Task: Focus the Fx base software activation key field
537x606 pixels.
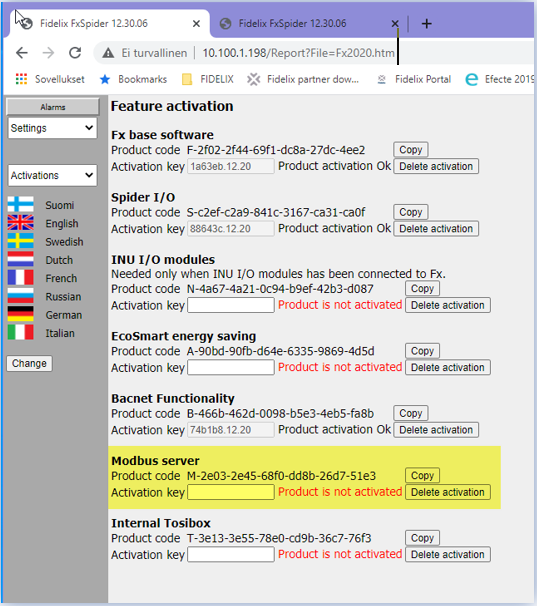Action: pos(231,167)
